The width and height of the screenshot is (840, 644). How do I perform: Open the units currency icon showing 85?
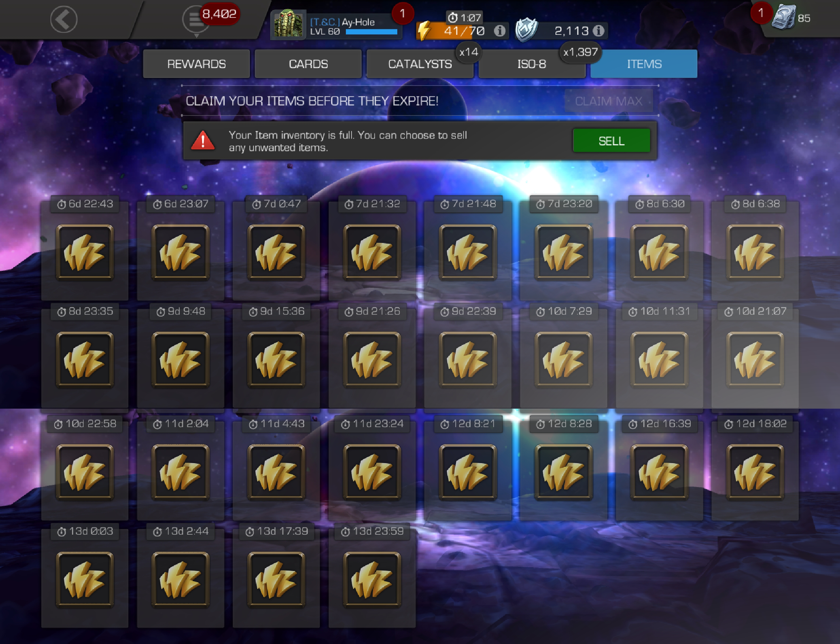click(783, 18)
